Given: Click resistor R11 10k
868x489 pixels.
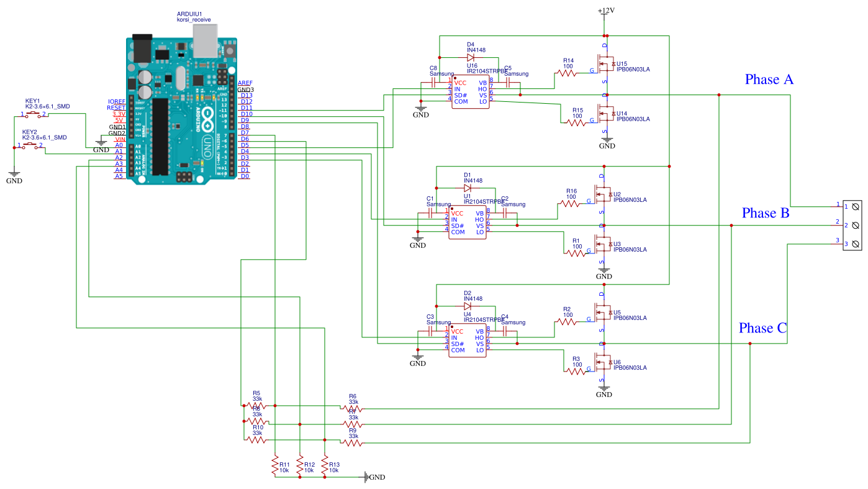Looking at the screenshot, I should pos(274,465).
